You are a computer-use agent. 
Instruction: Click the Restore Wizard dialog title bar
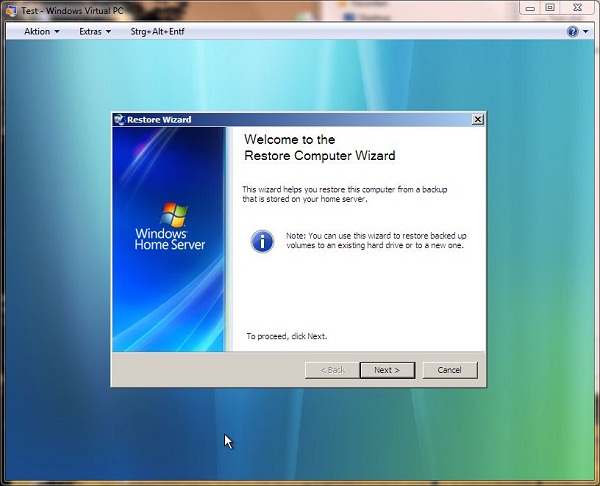point(300,119)
